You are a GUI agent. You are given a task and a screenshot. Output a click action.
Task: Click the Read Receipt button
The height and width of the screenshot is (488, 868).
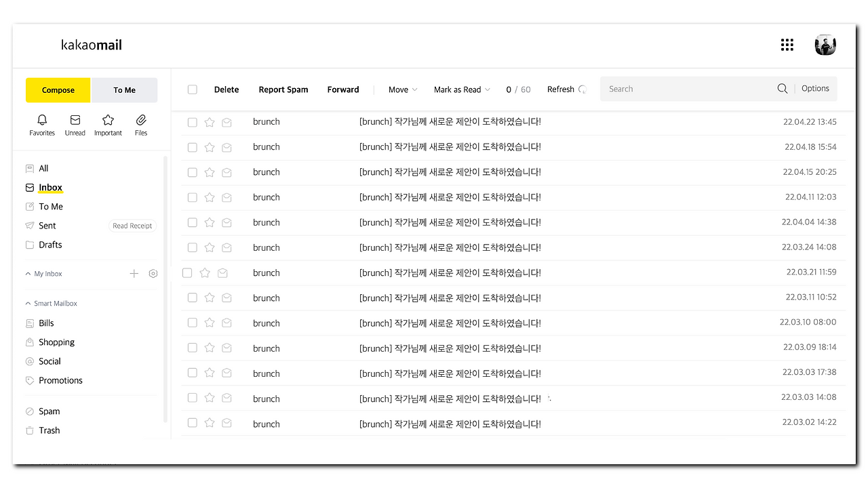tap(132, 226)
